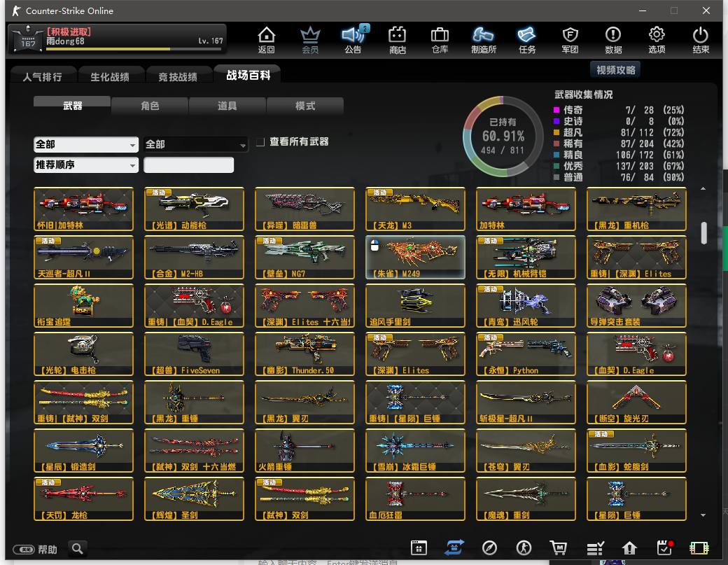Switch to the 人气排行 tab

(x=42, y=76)
